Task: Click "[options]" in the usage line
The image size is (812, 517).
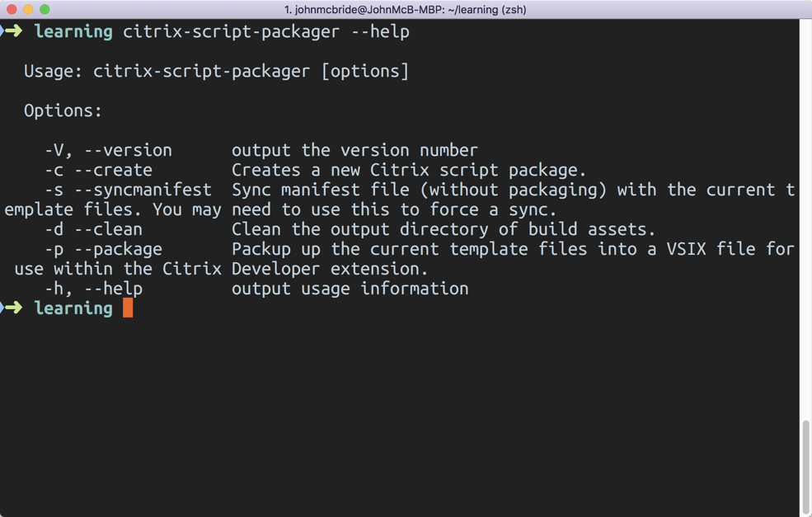Action: 365,71
